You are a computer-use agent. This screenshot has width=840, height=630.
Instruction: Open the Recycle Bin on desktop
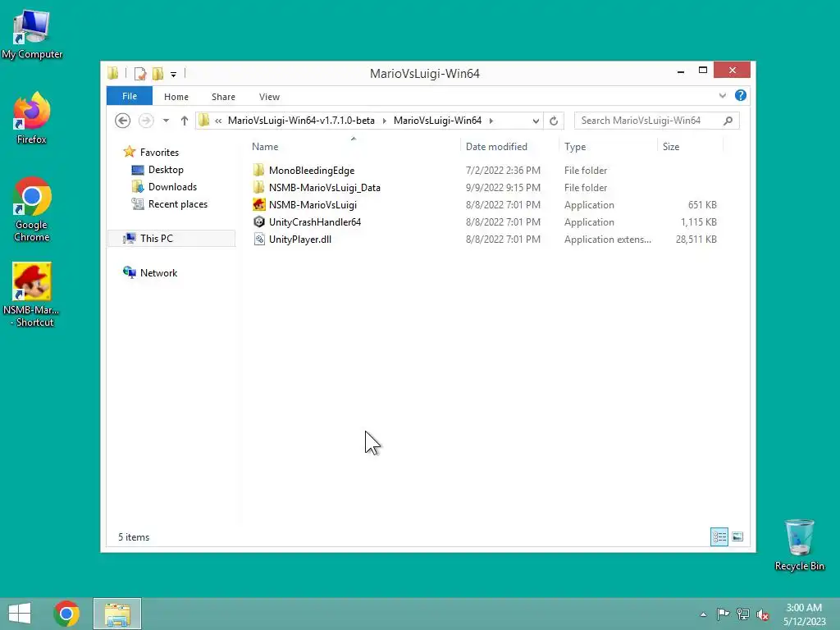click(799, 545)
